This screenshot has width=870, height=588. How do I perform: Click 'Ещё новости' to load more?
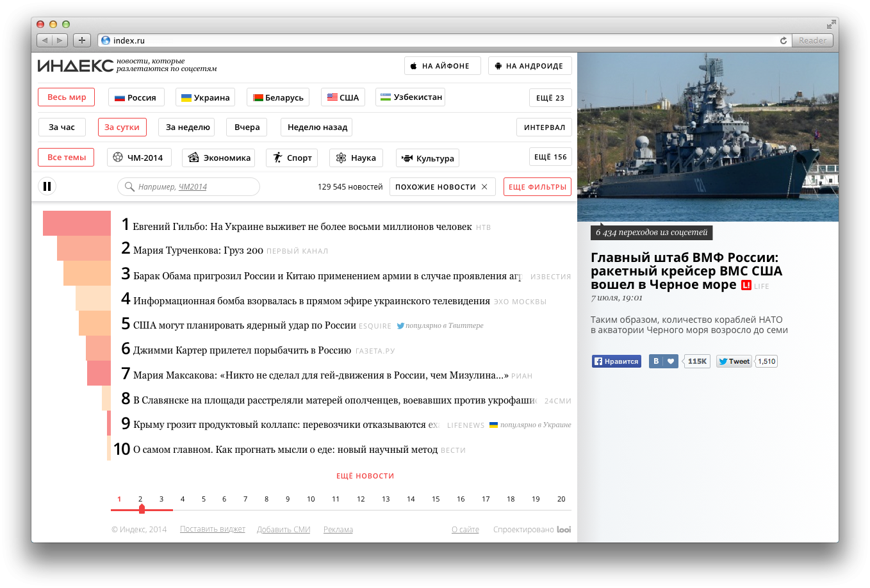click(365, 476)
